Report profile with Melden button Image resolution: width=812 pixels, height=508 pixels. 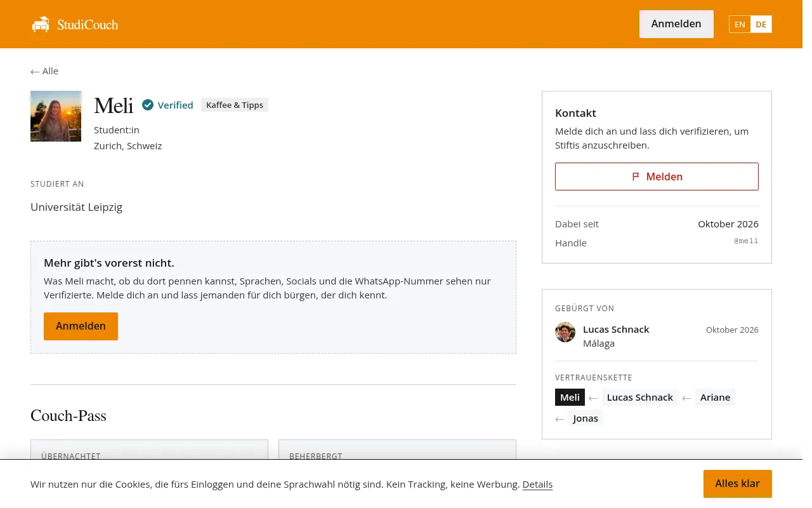pyautogui.click(x=657, y=177)
